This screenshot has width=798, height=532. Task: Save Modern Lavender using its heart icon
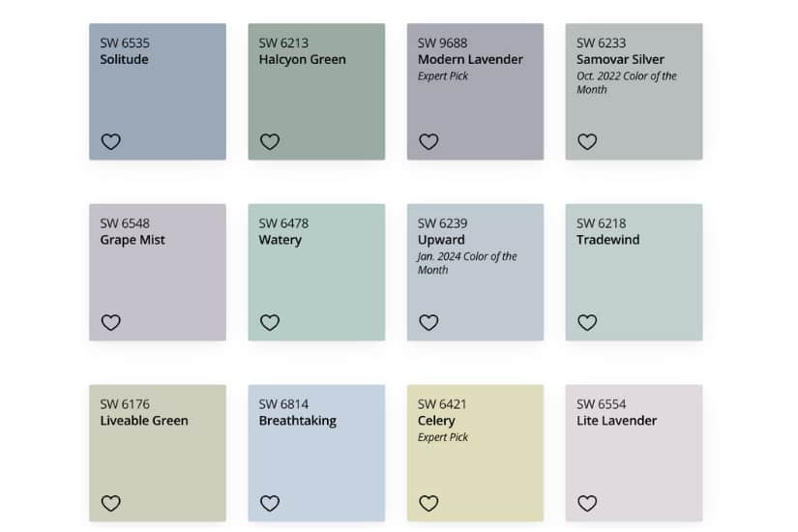429,142
